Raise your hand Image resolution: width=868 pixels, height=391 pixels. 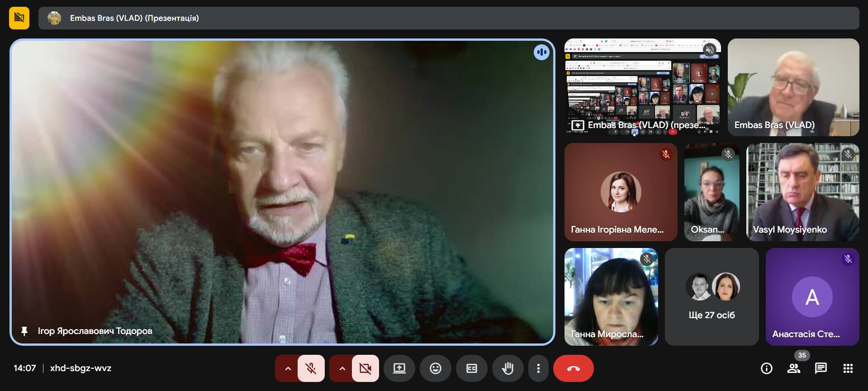[x=508, y=368]
